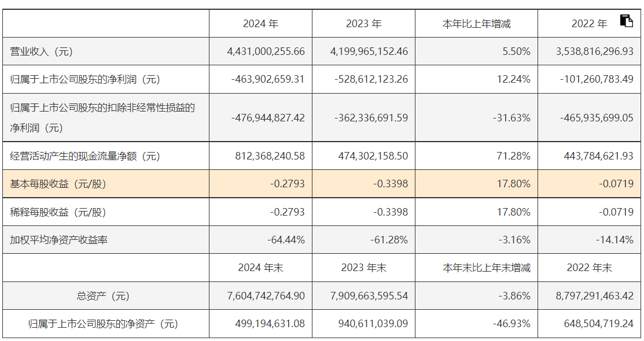Select highlighted 基本每股收益（元/股）row label
The width and height of the screenshot is (644, 341).
58,184
